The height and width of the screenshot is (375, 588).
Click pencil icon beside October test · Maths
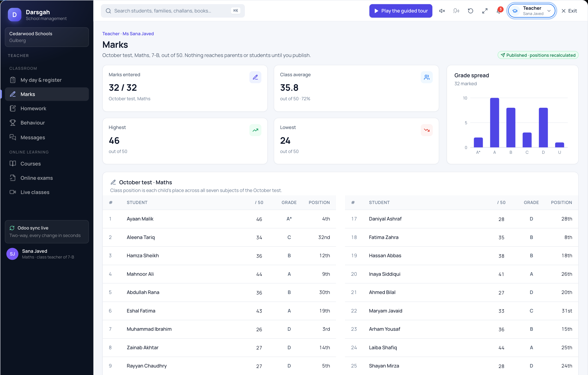tap(113, 182)
